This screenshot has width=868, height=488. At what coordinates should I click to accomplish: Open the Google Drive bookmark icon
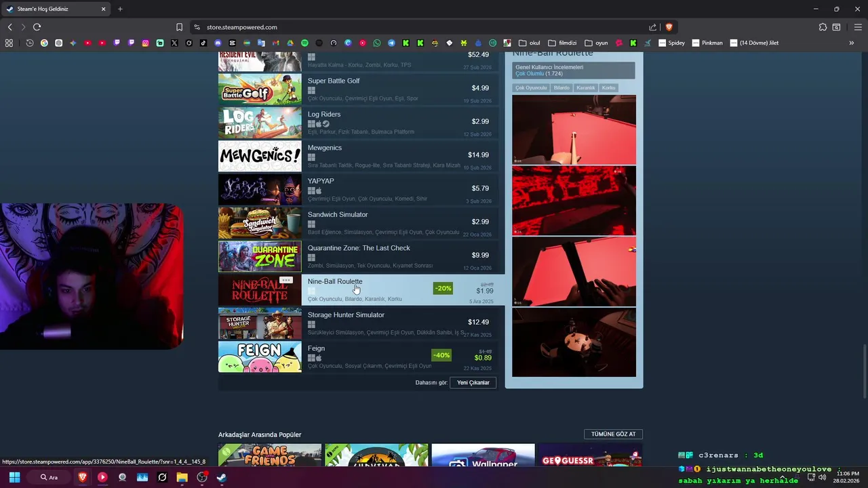click(290, 43)
